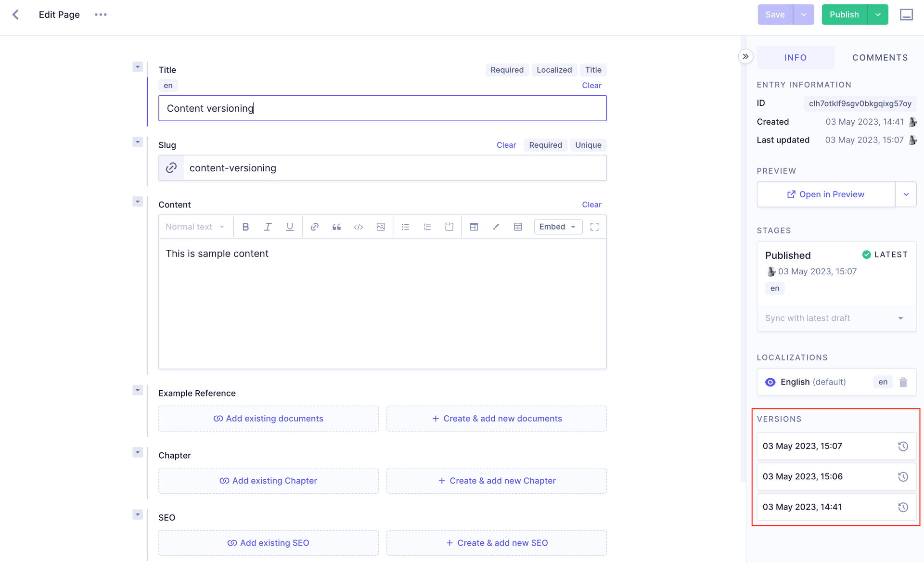Switch to the INFO tab

click(x=796, y=57)
